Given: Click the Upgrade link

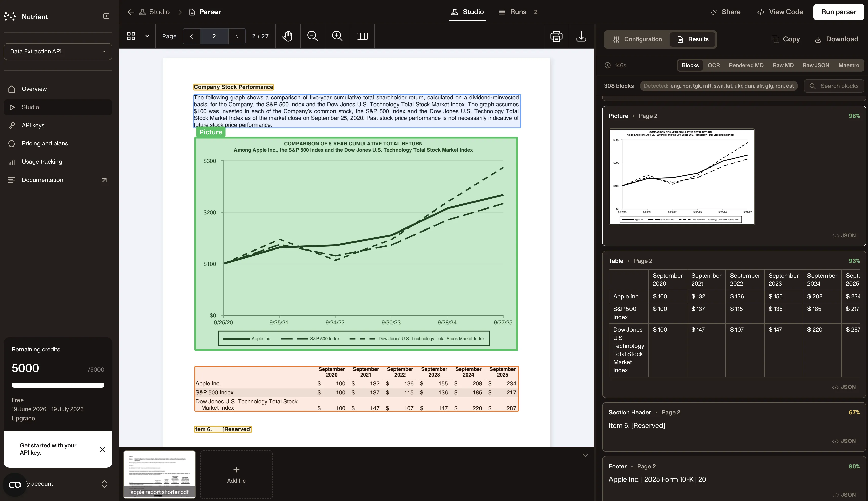Looking at the screenshot, I should point(23,418).
